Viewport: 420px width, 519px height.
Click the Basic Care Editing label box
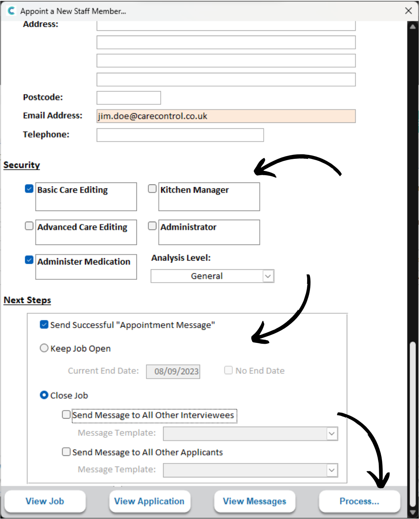pos(86,197)
